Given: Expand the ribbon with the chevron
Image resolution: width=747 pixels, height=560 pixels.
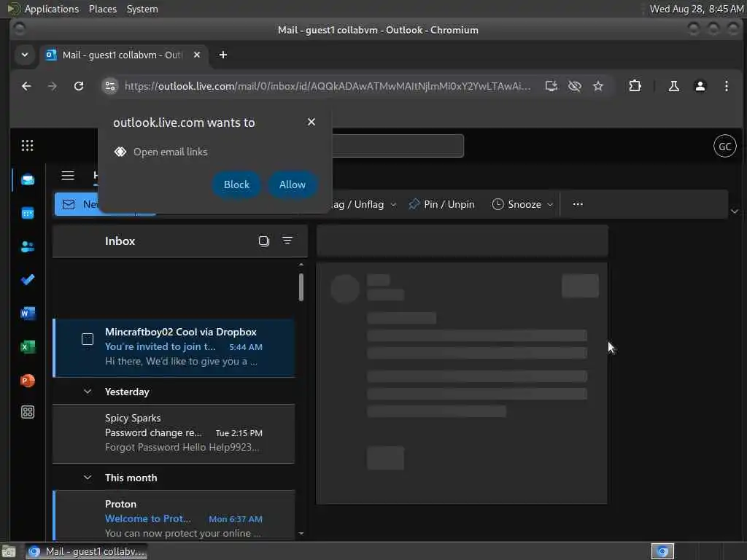Looking at the screenshot, I should pyautogui.click(x=734, y=211).
